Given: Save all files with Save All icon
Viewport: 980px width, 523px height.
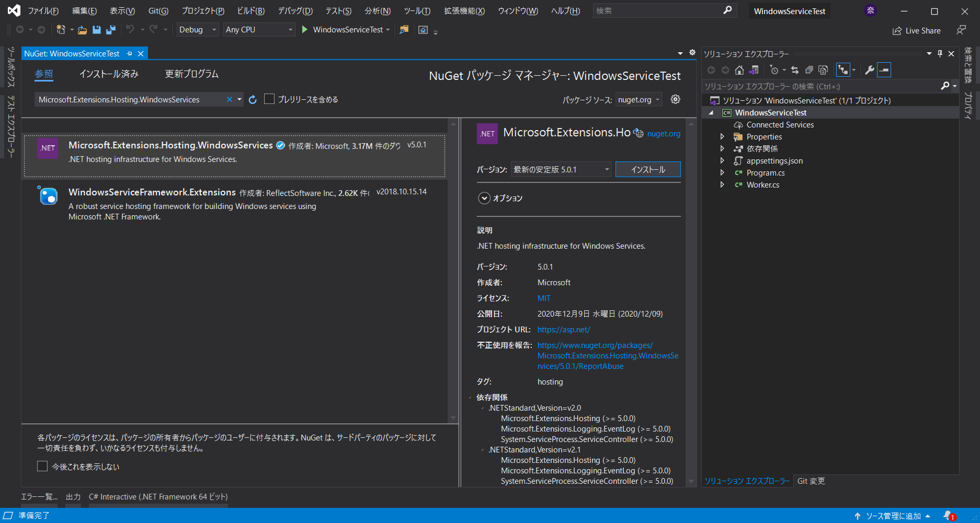Looking at the screenshot, I should (x=110, y=30).
